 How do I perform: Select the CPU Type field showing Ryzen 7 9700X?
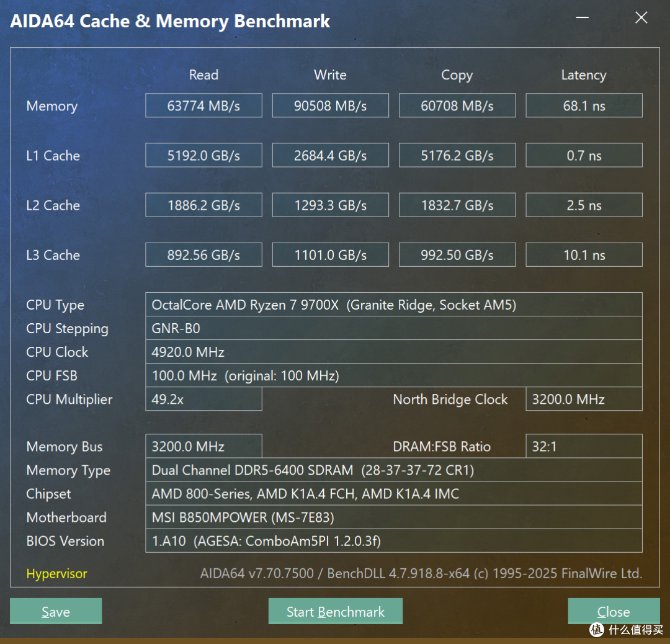[x=394, y=305]
